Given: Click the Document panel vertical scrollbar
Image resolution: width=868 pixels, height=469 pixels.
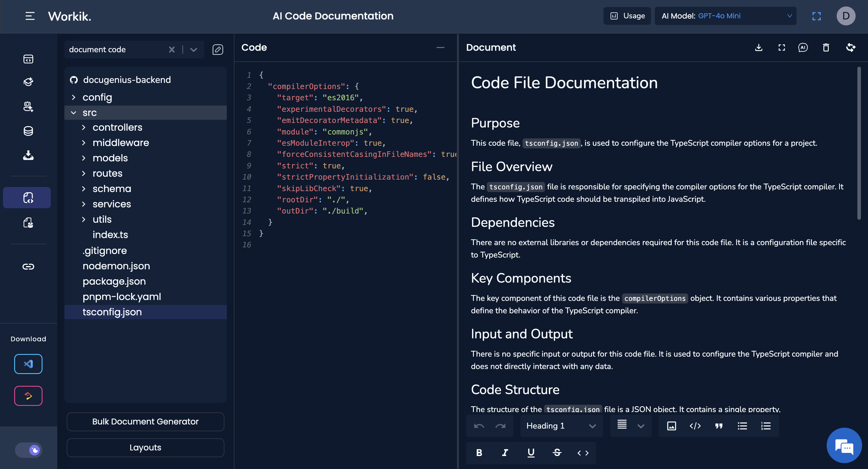Looking at the screenshot, I should point(859,143).
